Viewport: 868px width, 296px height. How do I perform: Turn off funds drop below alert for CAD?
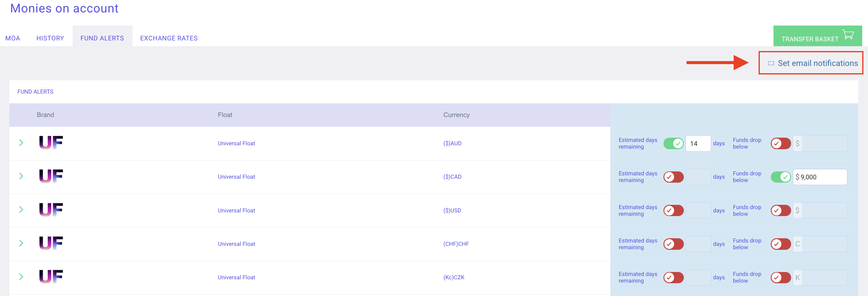781,177
